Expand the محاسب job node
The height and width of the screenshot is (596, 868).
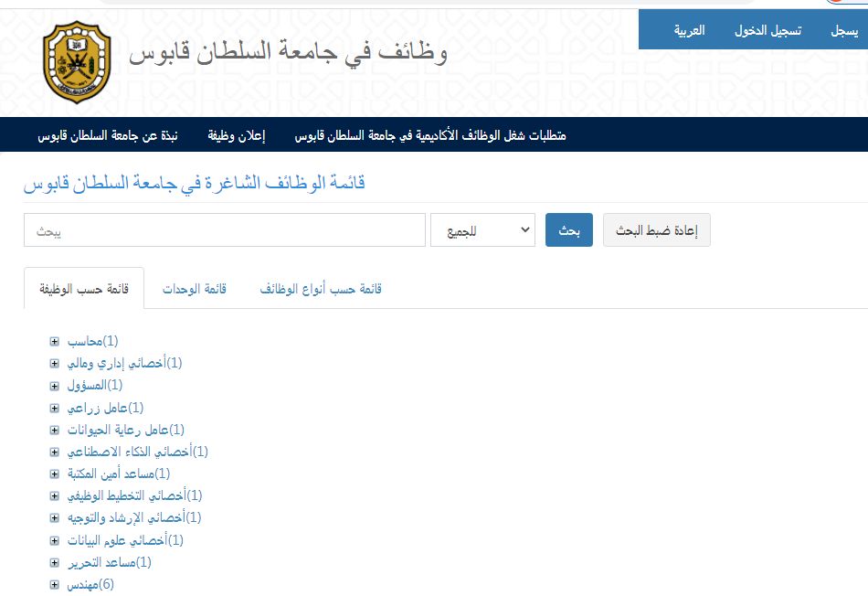[x=54, y=341]
